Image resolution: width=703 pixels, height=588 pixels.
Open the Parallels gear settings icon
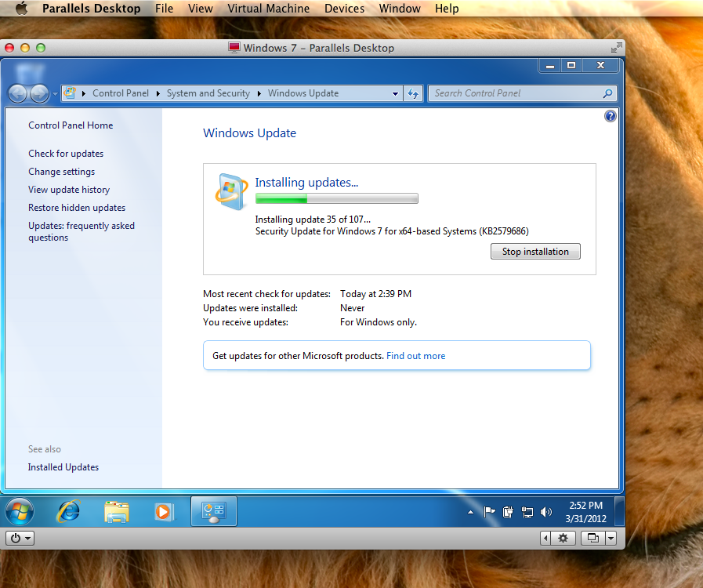(x=563, y=538)
